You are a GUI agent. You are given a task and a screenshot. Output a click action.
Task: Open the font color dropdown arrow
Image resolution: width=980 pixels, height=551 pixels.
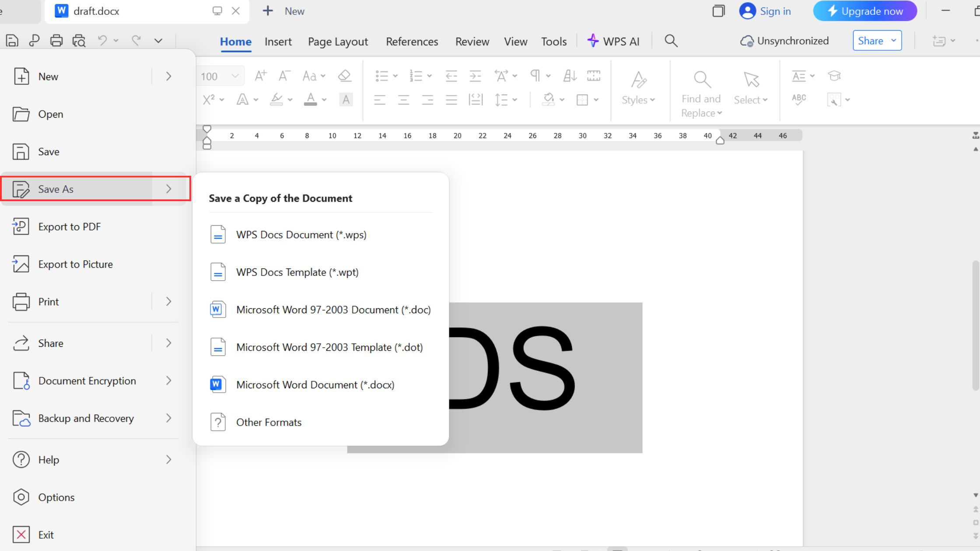click(x=324, y=100)
